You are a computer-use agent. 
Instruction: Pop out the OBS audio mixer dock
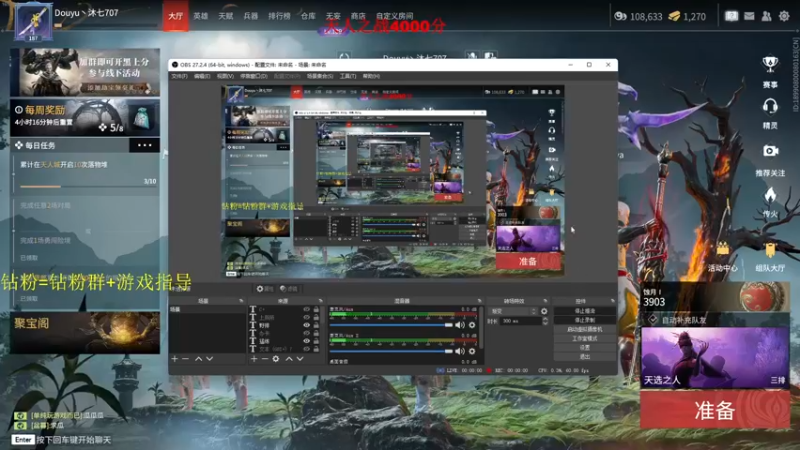click(x=479, y=301)
